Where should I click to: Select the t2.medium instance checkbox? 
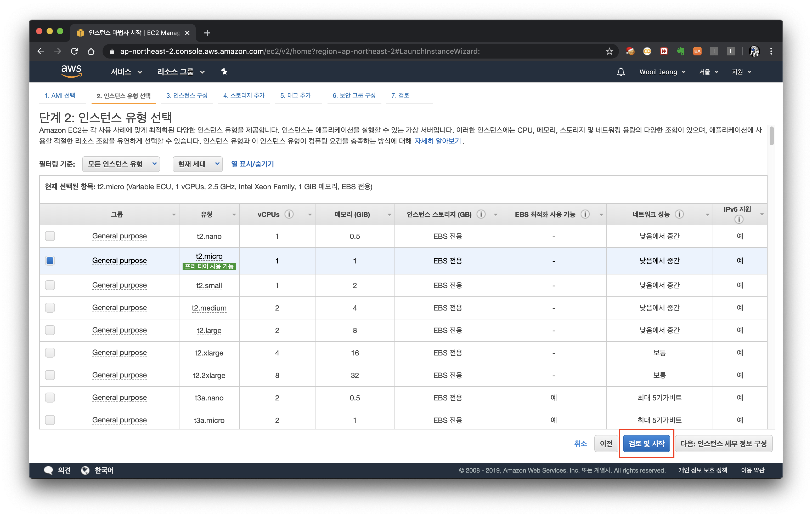coord(50,308)
